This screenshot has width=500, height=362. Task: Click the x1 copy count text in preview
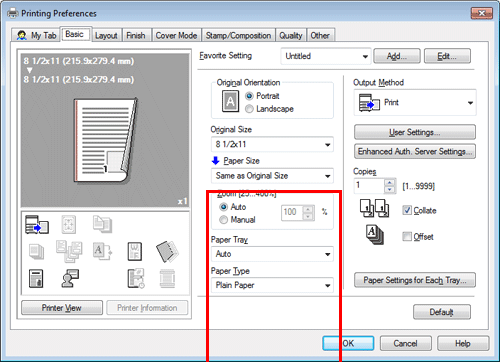click(182, 201)
